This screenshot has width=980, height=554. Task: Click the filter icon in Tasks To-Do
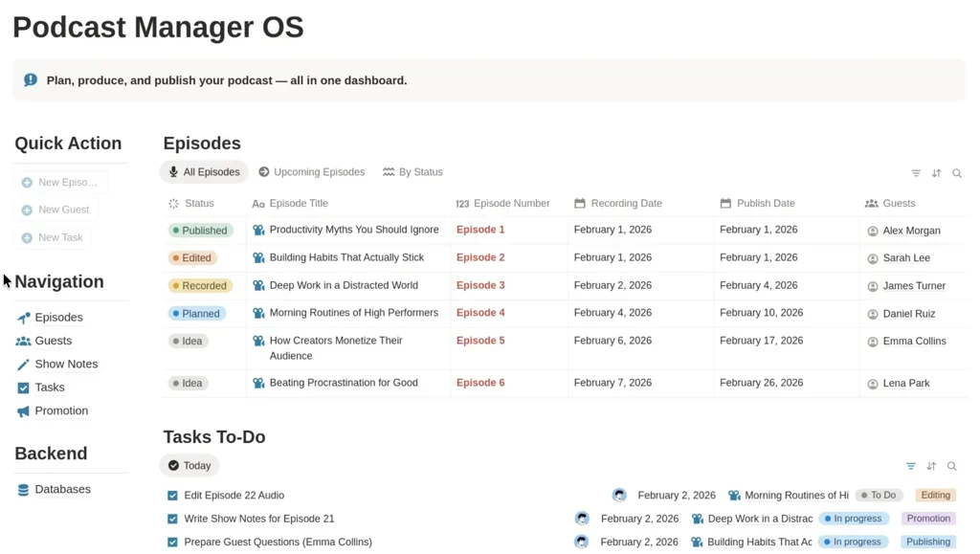(911, 466)
